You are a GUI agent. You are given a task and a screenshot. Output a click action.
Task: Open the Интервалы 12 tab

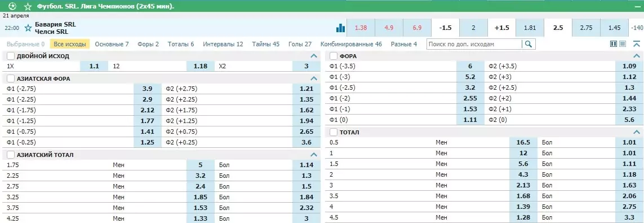223,44
